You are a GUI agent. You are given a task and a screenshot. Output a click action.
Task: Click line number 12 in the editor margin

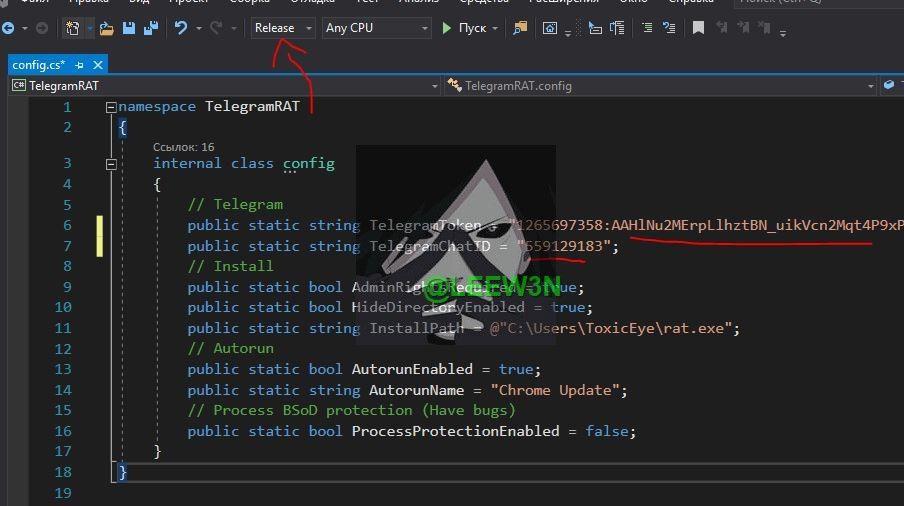64,349
